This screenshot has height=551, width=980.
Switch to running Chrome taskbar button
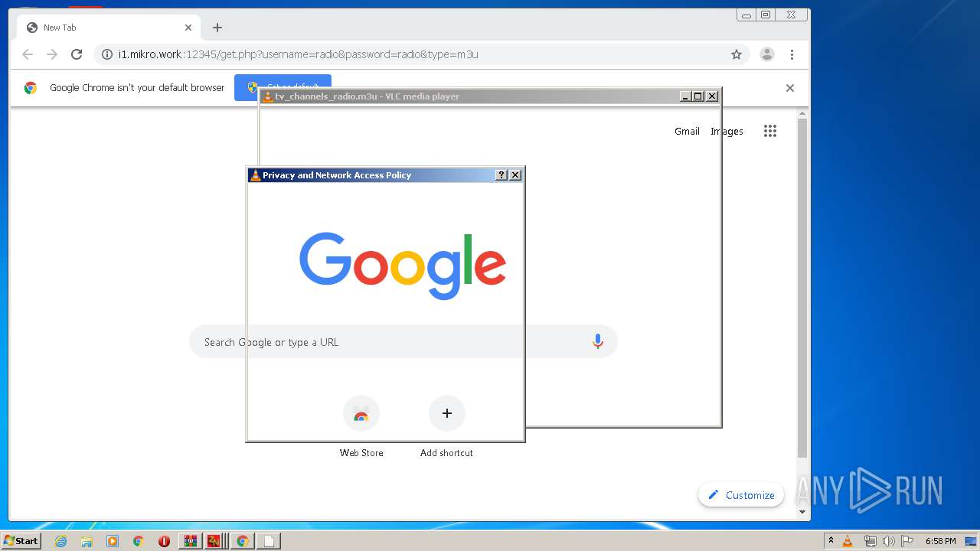click(x=243, y=541)
